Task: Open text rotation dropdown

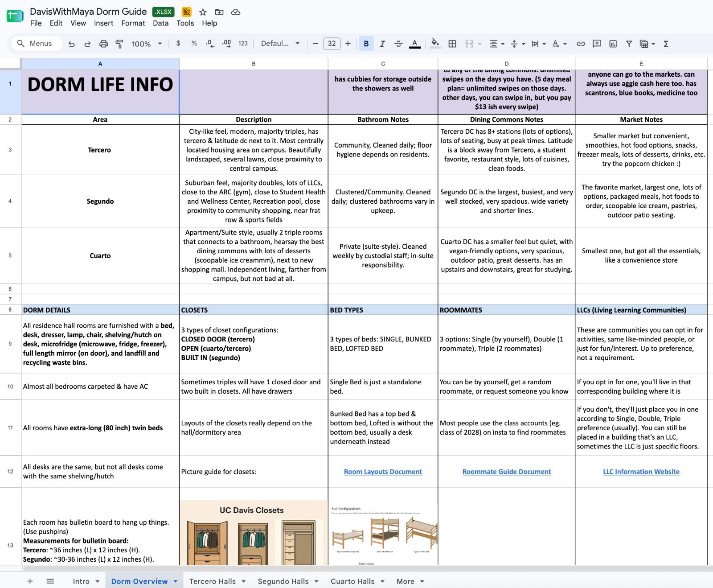Action: click(559, 44)
